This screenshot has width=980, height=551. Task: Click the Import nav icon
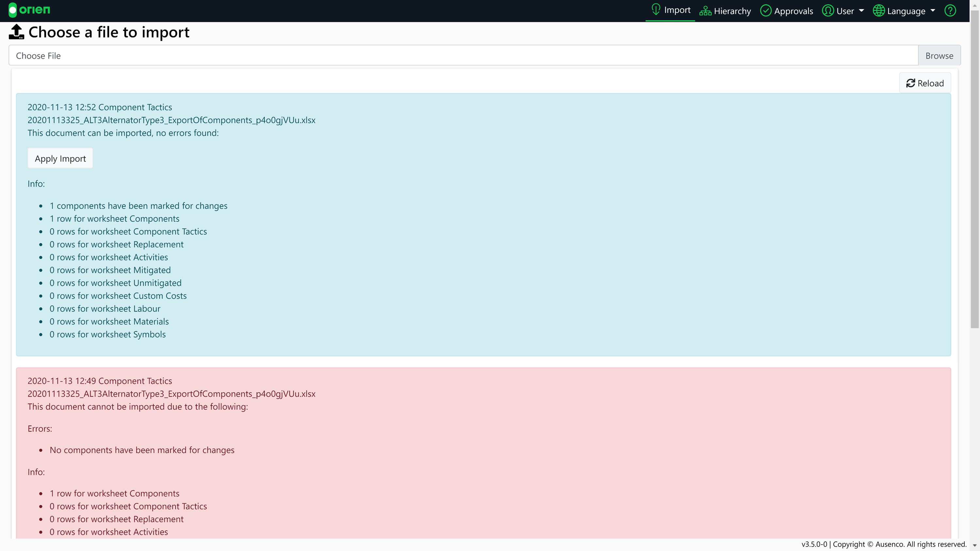[656, 9]
